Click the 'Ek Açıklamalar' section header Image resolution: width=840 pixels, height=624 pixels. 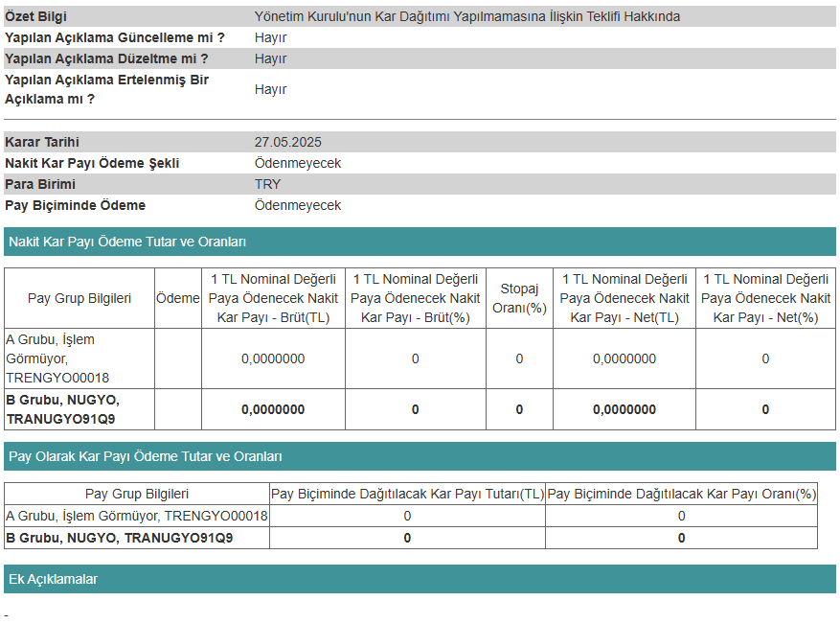420,579
